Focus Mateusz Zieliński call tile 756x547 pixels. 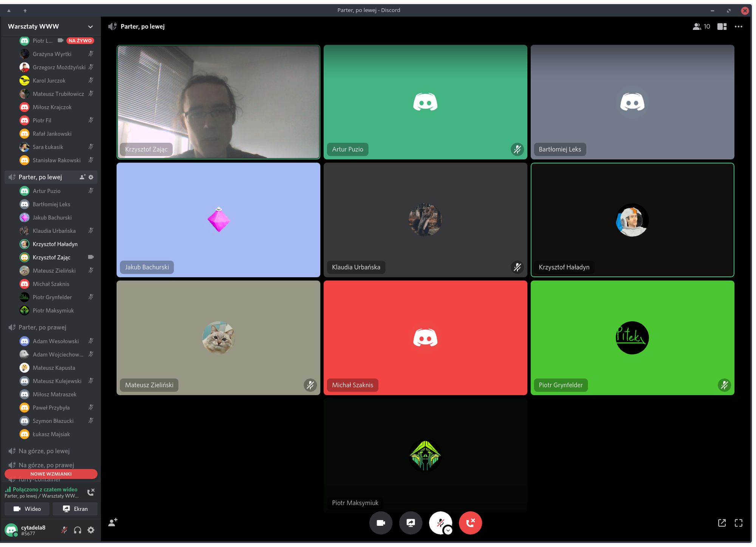(218, 338)
